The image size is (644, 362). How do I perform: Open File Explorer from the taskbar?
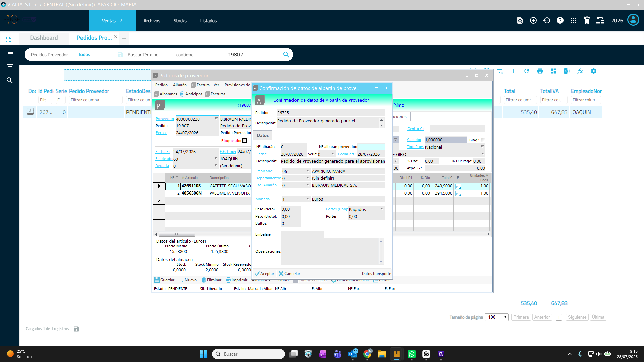click(x=382, y=354)
